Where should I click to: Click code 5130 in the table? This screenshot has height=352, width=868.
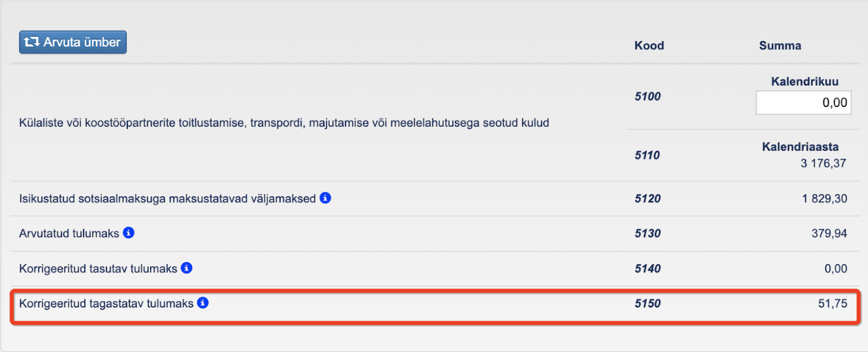(x=647, y=233)
